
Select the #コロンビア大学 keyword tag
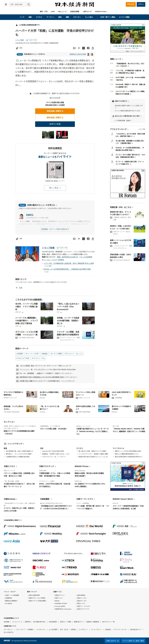click(23, 358)
